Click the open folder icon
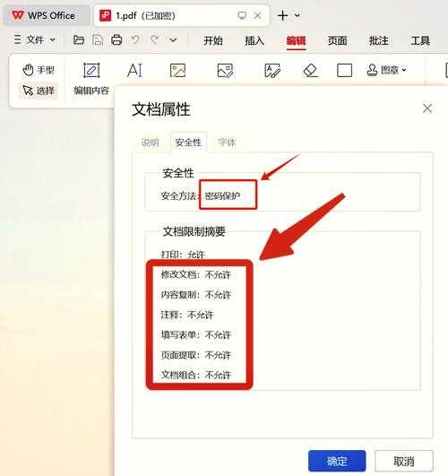Viewport: 448px width, 476px height. (79, 39)
